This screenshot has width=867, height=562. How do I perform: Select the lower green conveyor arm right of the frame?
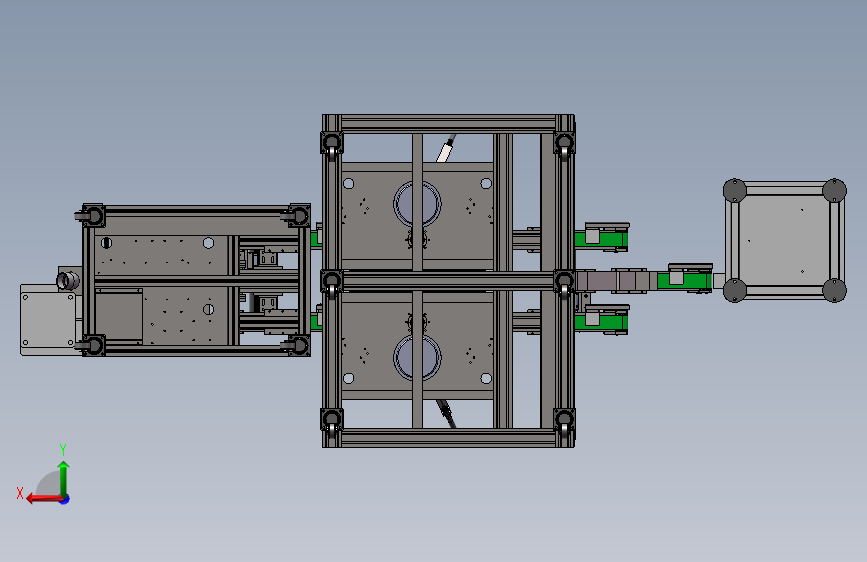pos(602,320)
